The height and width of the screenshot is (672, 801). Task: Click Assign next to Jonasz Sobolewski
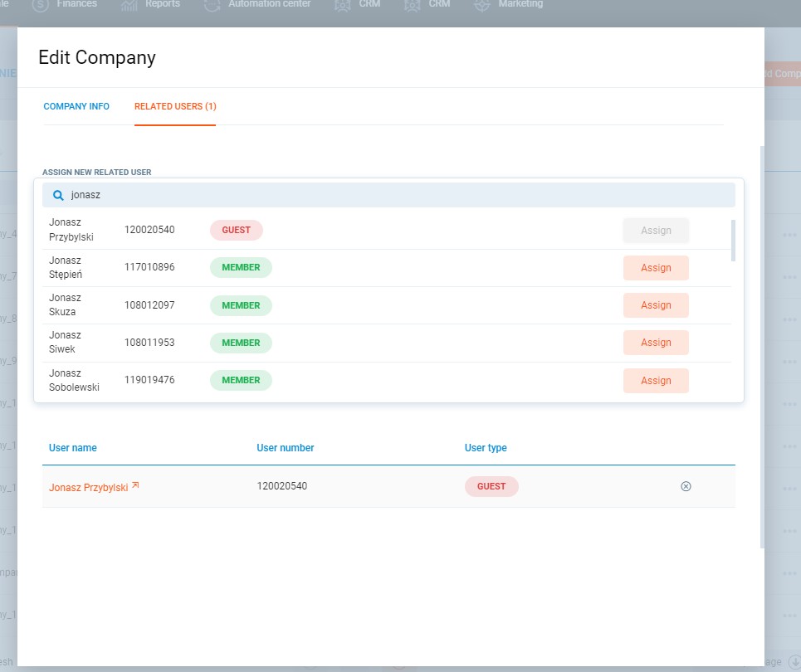[656, 381]
